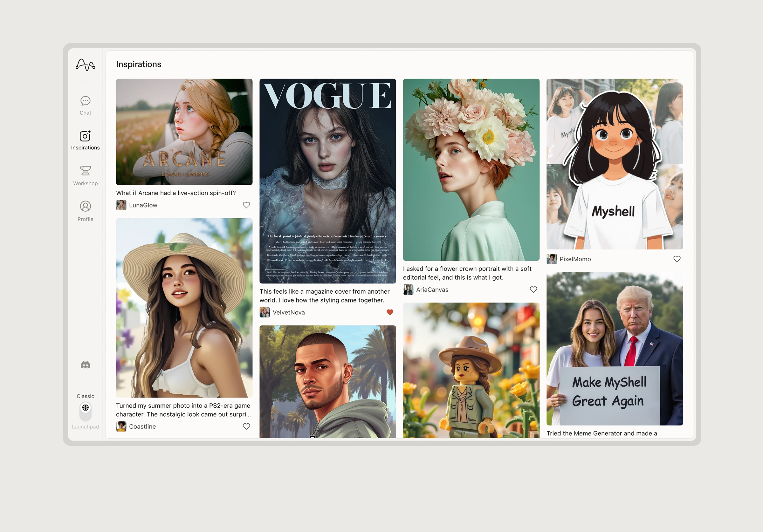Toggle the Classic/Launchpad mode switch
Viewport: 763px width, 532px height.
[x=86, y=411]
